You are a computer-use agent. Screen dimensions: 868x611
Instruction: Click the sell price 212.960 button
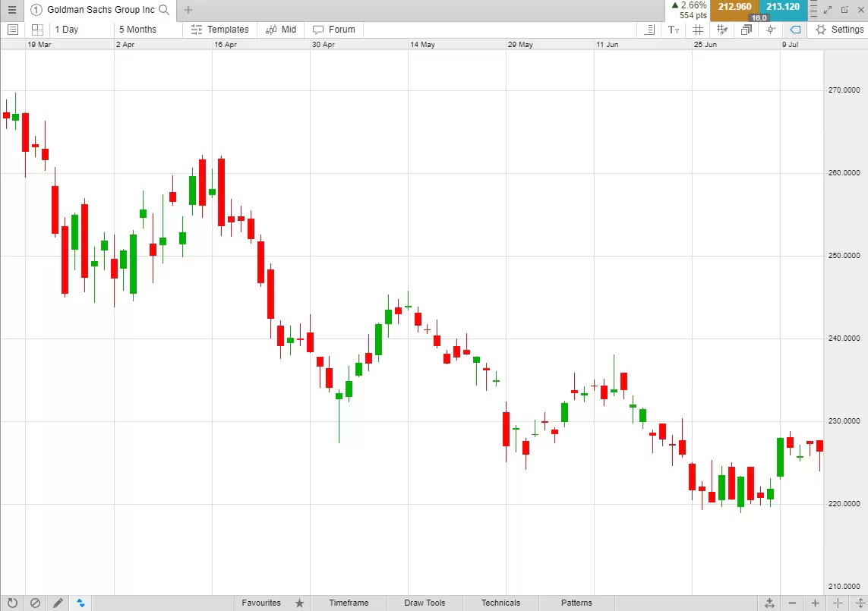[x=734, y=10]
